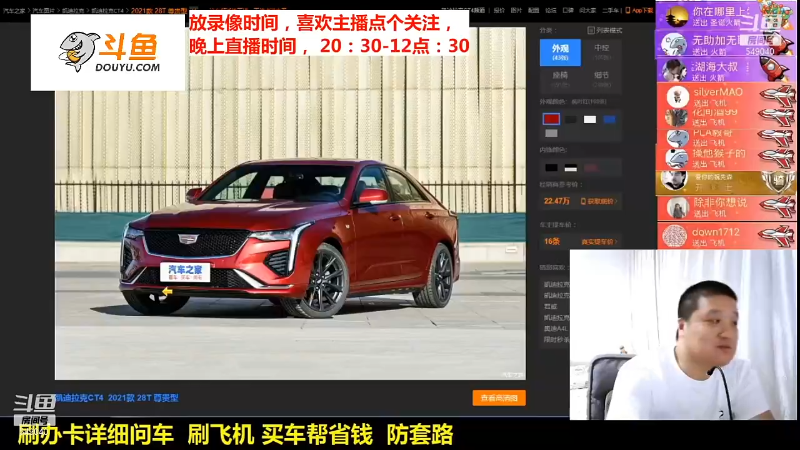Open the 配置 top navigation item
Screen dimensions: 800x450
coord(534,10)
